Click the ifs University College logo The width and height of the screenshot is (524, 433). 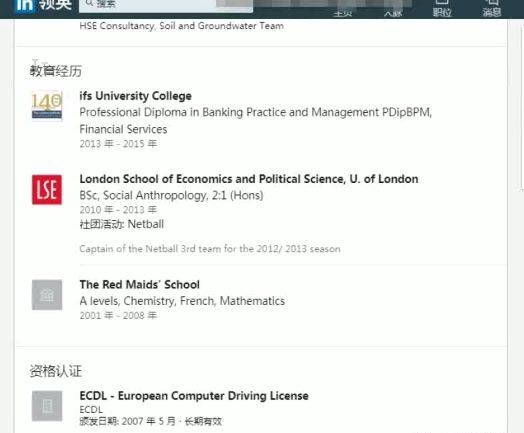47,105
